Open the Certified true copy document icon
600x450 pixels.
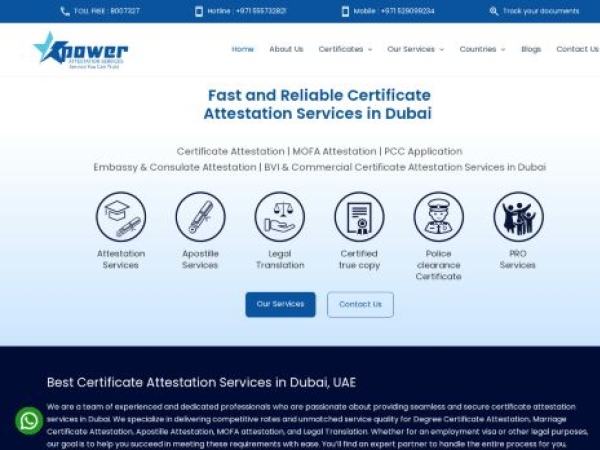pyautogui.click(x=359, y=217)
